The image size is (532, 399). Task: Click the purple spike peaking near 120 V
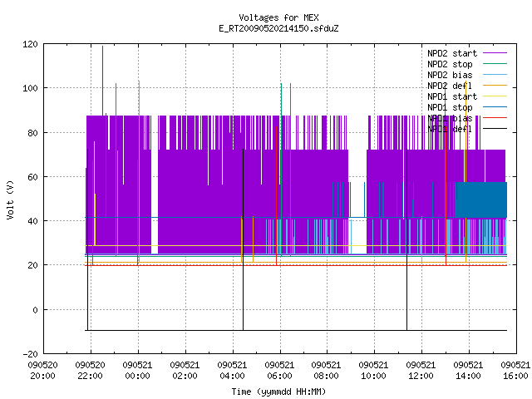102,81
